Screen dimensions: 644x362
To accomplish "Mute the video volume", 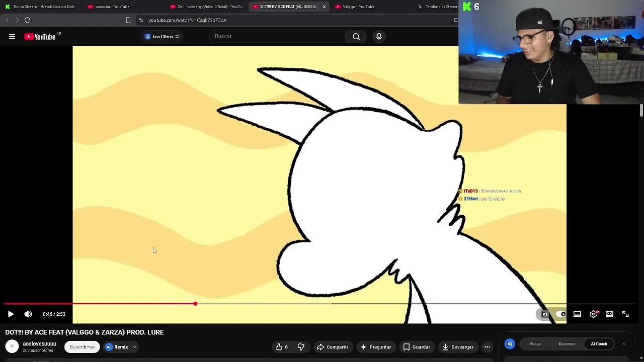I will click(x=28, y=314).
